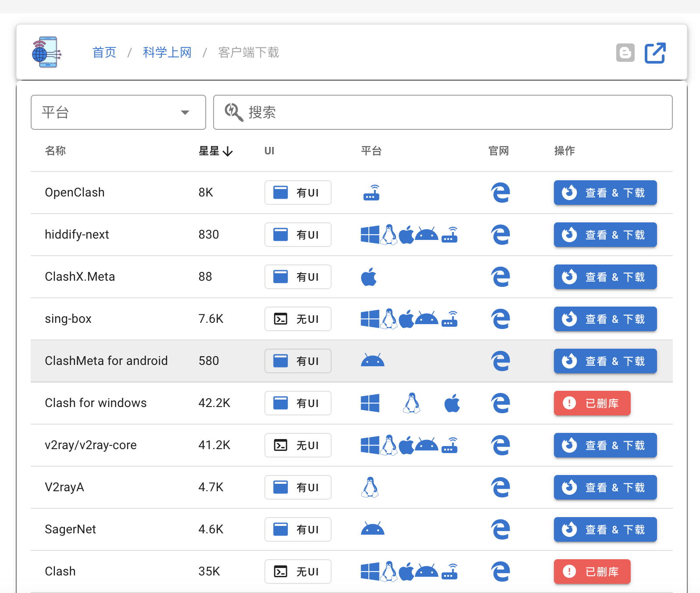Select the 42.2K stars value
The height and width of the screenshot is (593, 700).
pos(214,403)
